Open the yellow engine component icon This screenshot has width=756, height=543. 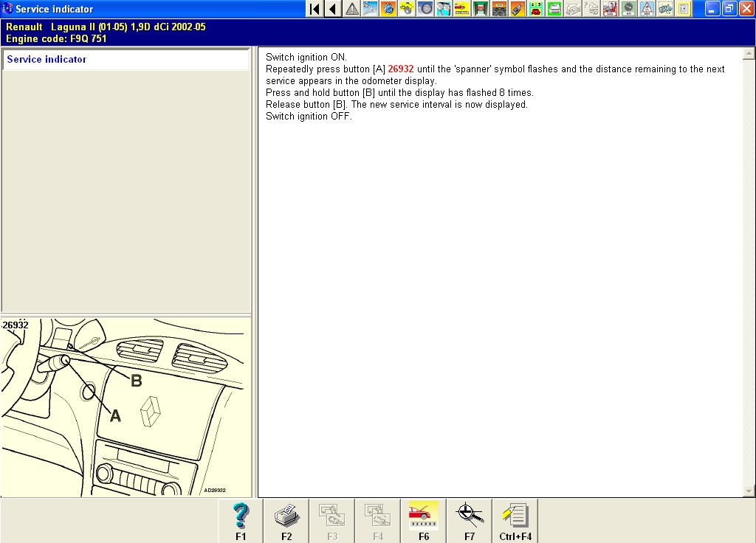pos(407,9)
